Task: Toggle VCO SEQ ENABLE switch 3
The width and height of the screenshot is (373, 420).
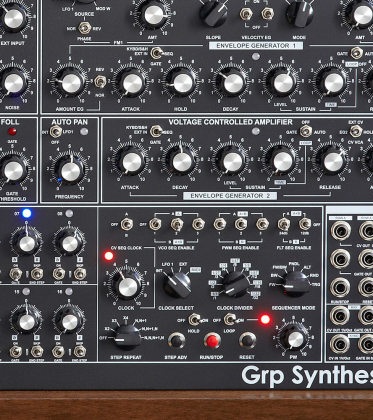Action: click(198, 224)
